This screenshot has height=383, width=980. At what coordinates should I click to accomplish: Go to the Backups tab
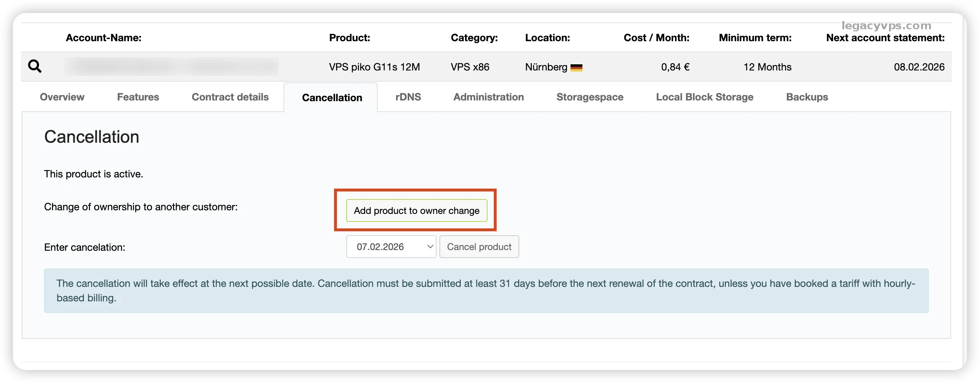(807, 97)
